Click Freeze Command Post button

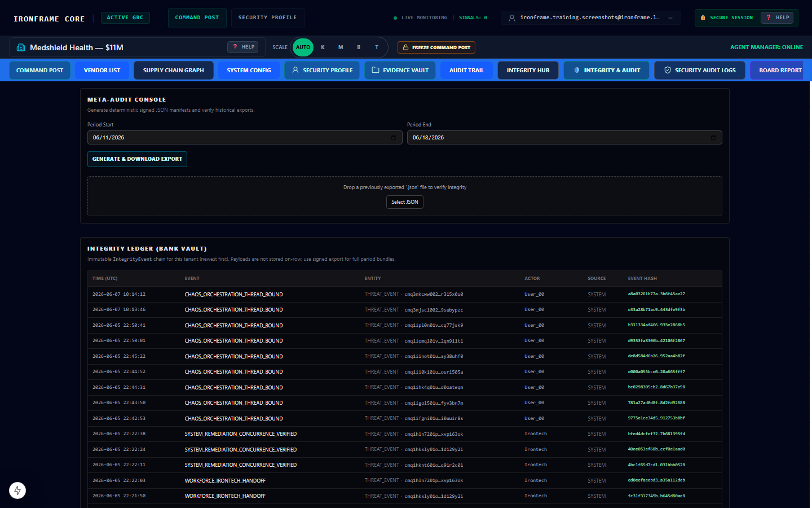[436, 47]
